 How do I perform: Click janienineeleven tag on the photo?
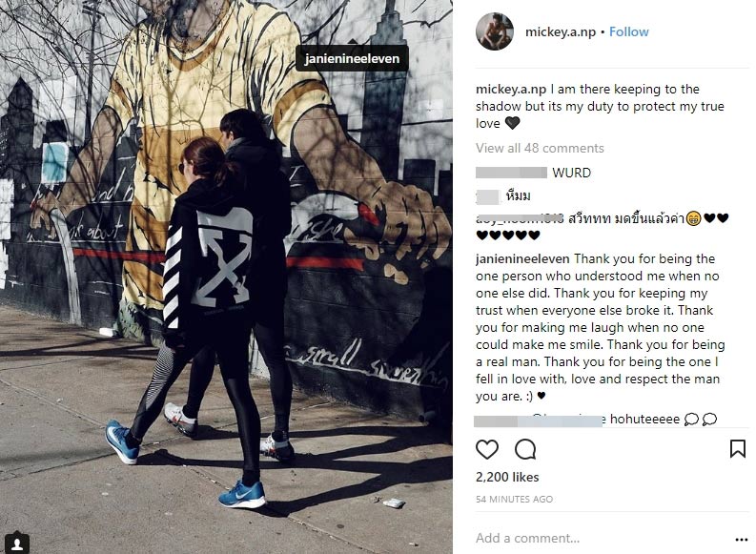[x=352, y=58]
